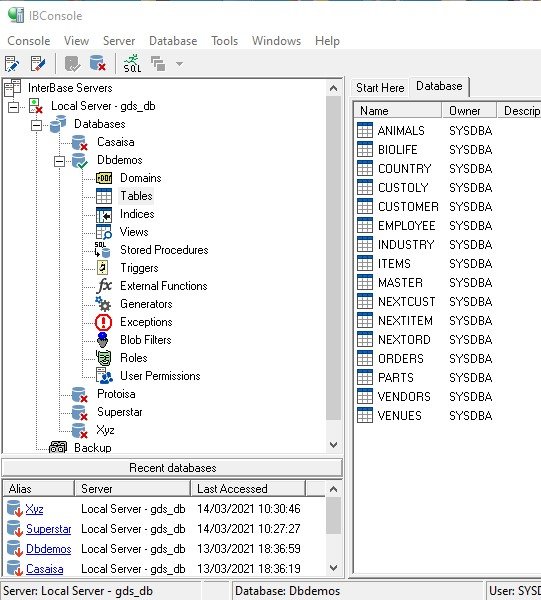Open the Casaisa recent database link
541x600 pixels.
[x=44, y=569]
